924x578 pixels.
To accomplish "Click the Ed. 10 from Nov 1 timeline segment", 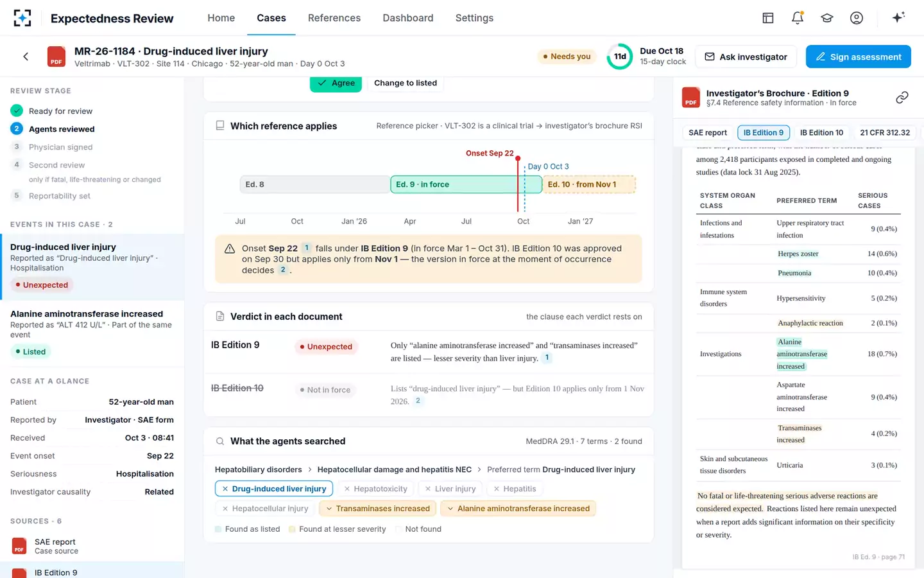I will point(589,184).
